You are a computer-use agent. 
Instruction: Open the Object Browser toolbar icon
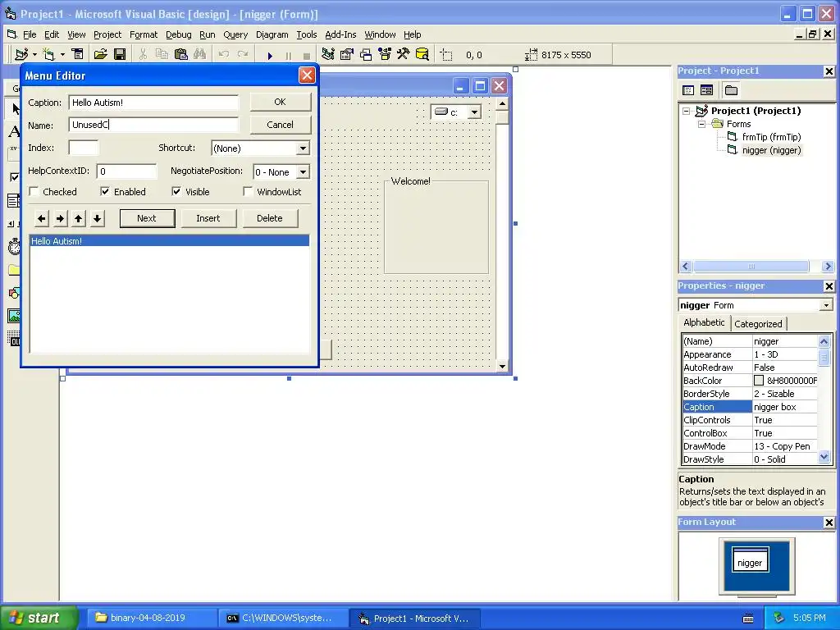[385, 55]
